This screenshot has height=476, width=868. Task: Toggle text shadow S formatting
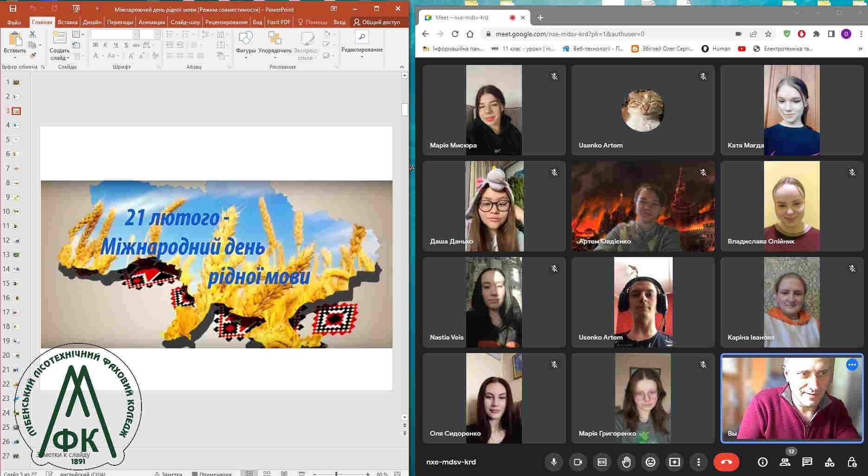(x=125, y=45)
